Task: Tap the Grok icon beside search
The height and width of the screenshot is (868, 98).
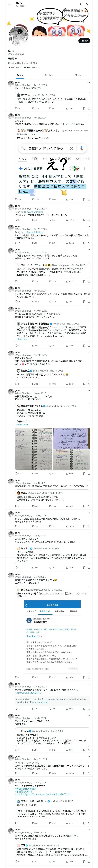Action: click(81, 4)
